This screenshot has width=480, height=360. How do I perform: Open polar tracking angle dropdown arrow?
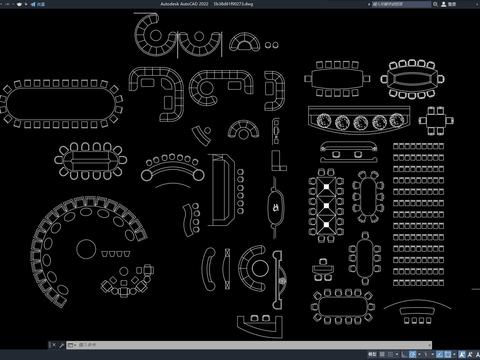(419, 354)
